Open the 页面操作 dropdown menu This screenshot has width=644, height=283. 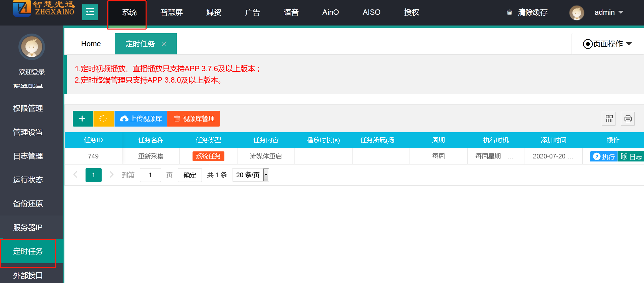click(607, 44)
